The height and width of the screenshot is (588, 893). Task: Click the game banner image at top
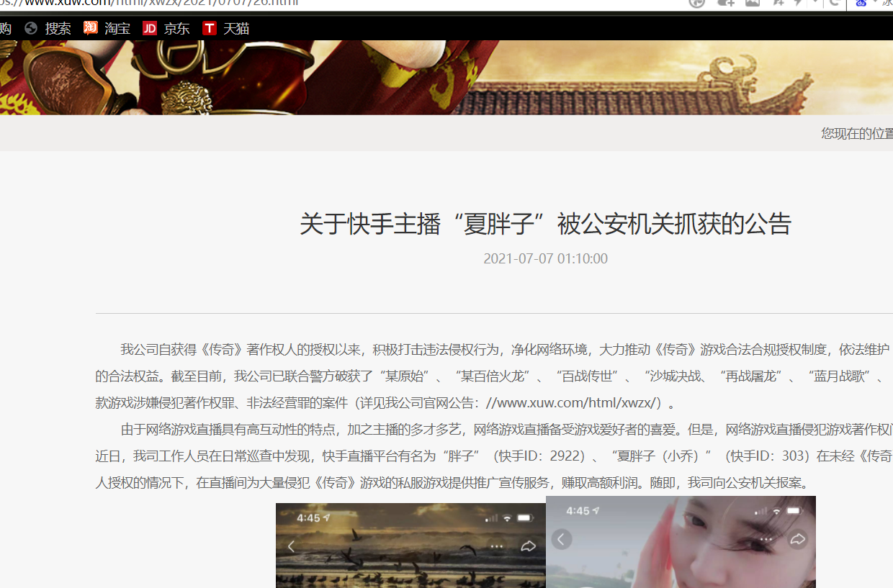(447, 78)
